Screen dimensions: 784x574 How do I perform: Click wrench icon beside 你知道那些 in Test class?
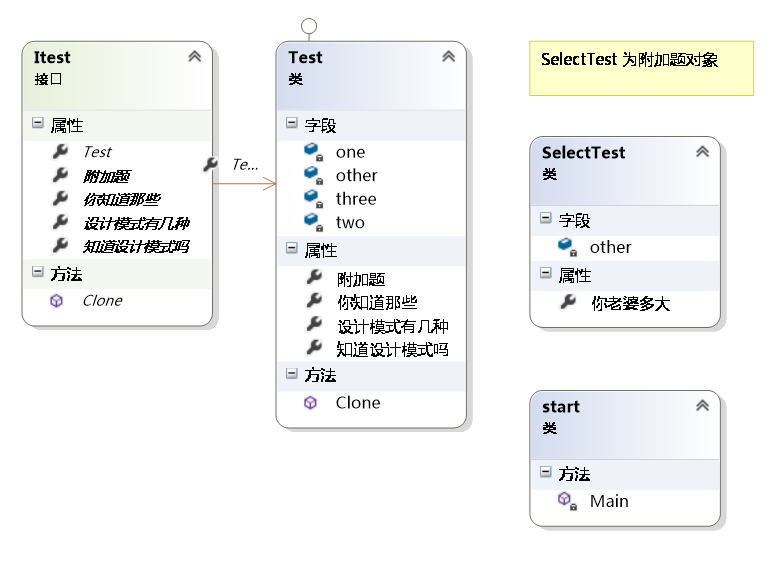(x=314, y=300)
